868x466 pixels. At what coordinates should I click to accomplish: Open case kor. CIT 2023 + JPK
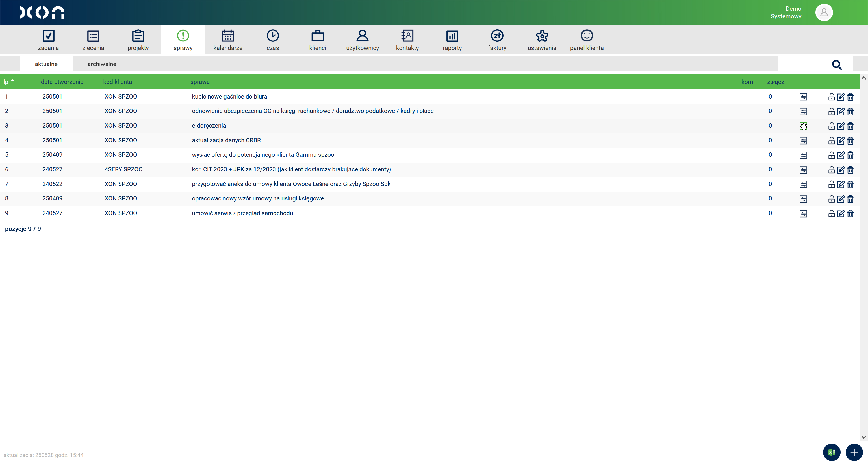(x=292, y=169)
